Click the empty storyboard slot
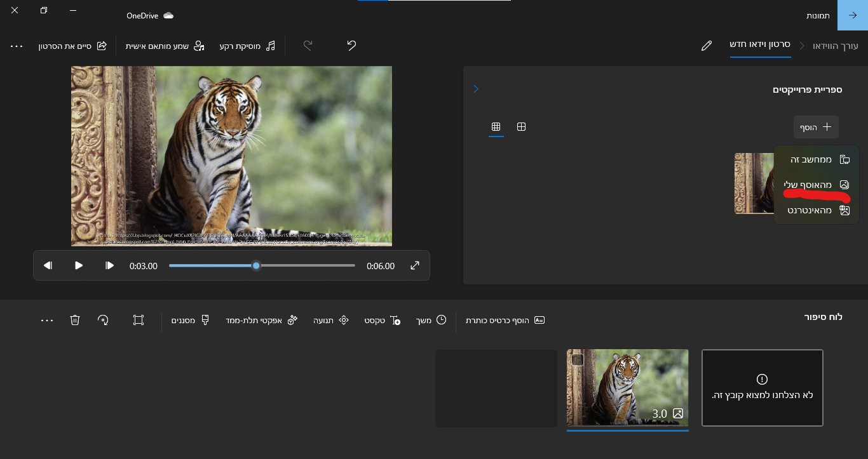This screenshot has width=868, height=459. click(496, 389)
